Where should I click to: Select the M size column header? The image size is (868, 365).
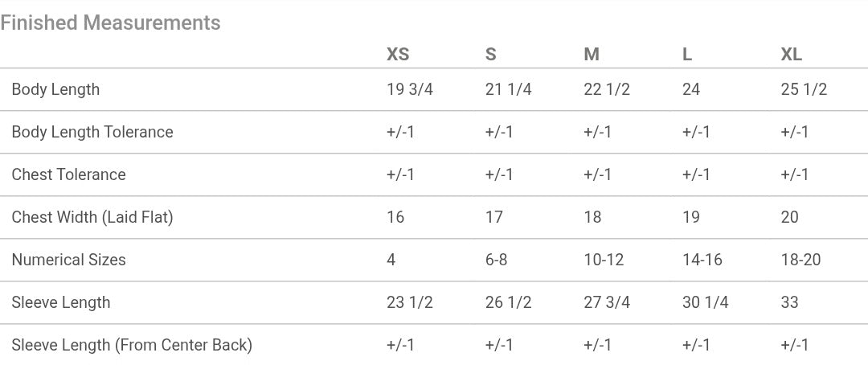coord(592,55)
